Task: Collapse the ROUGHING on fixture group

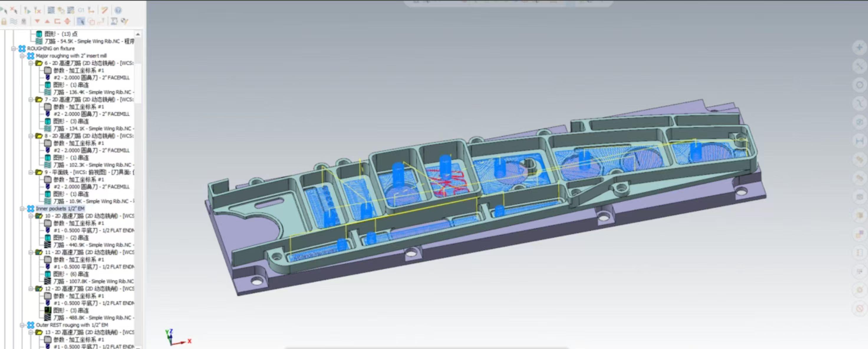Action: tap(14, 49)
